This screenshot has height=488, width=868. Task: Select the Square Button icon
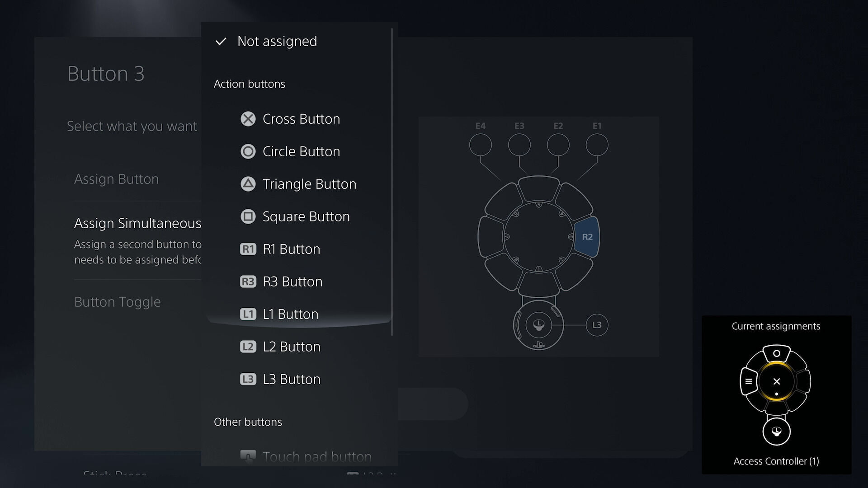248,216
